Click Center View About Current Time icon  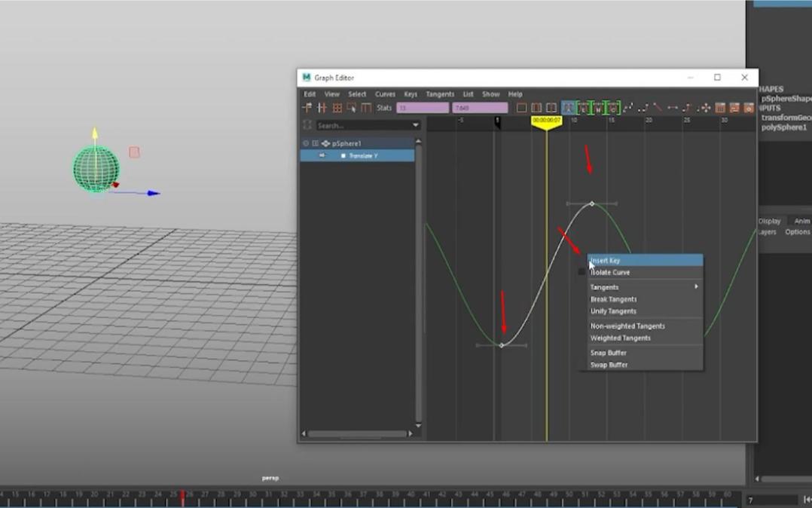point(551,108)
